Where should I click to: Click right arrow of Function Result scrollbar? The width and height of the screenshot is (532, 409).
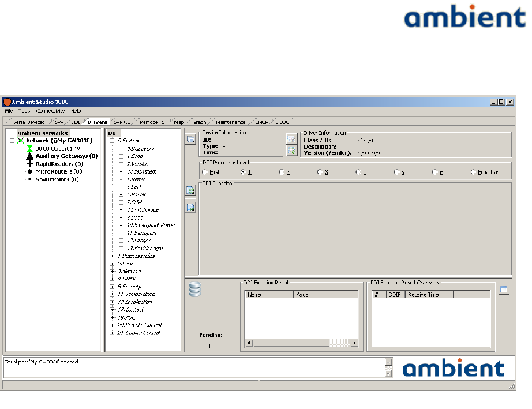tap(354, 343)
